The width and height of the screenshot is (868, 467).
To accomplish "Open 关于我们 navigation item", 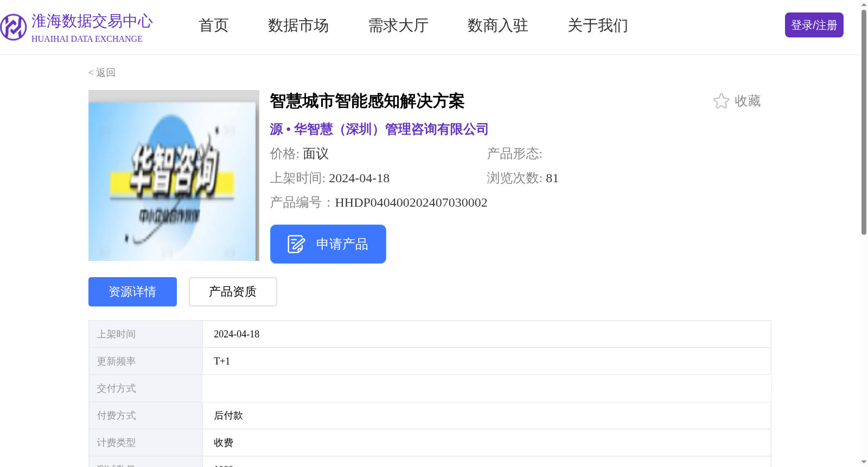I will tap(598, 25).
